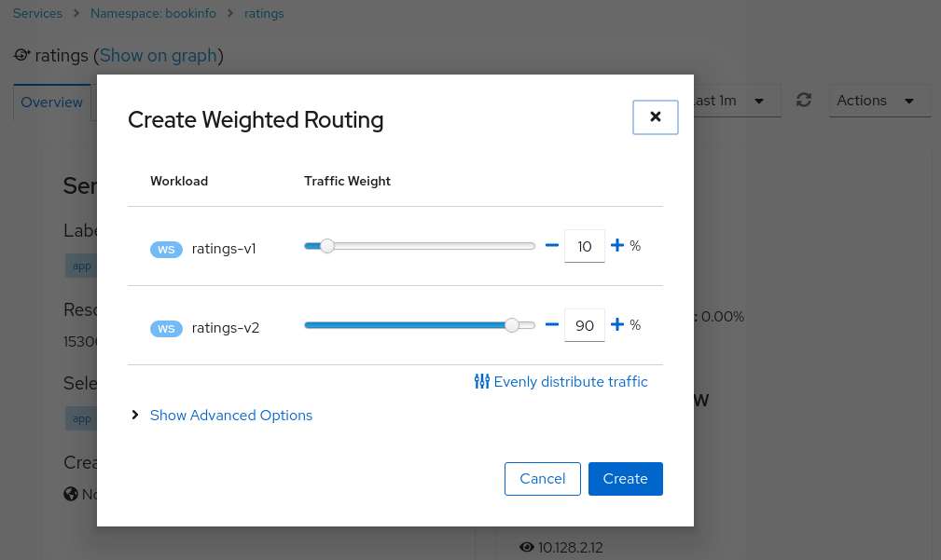Click the refresh icon beside time range
Viewport: 941px width, 560px height.
(x=804, y=101)
